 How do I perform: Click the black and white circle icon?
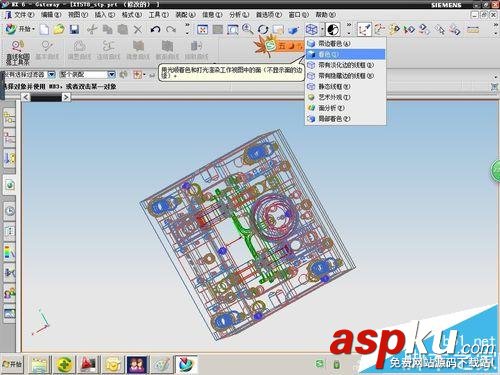coord(333,30)
